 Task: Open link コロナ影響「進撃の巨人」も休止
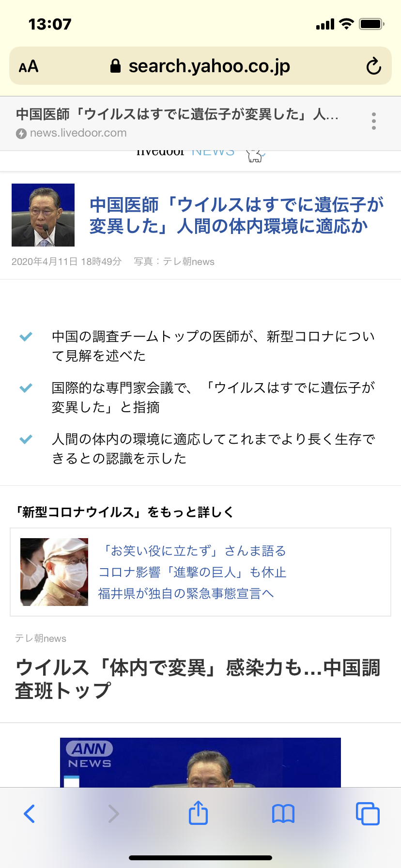coord(192,572)
